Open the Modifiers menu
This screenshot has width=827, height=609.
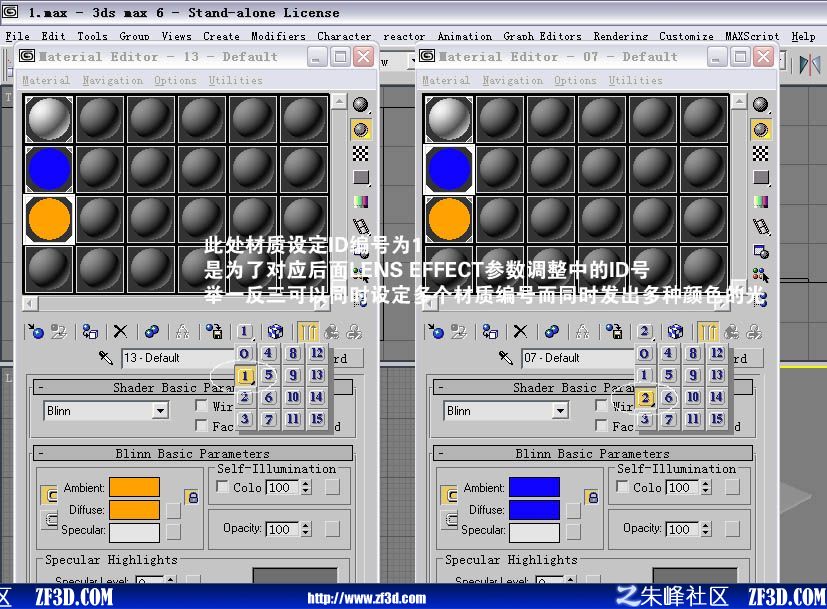(278, 36)
